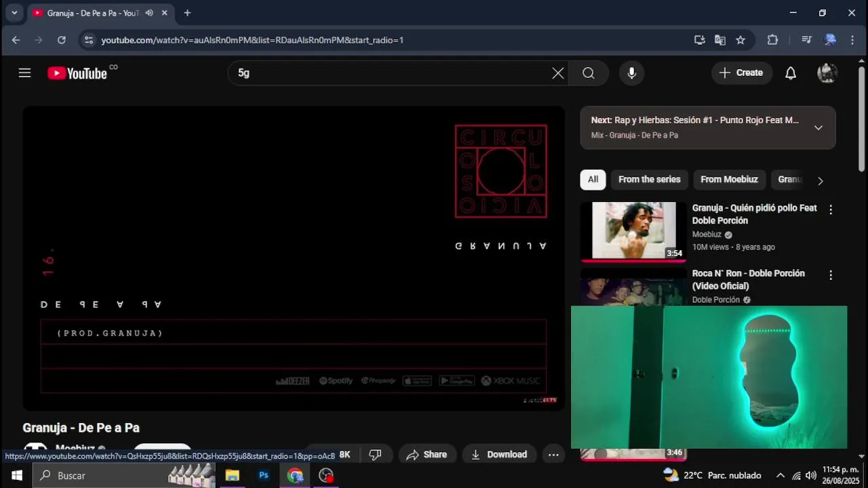Select the From Moebiuz chip
Image resolution: width=868 pixels, height=488 pixels.
tap(729, 180)
